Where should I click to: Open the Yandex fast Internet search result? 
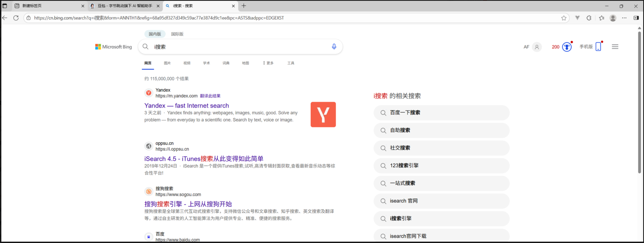pyautogui.click(x=186, y=105)
